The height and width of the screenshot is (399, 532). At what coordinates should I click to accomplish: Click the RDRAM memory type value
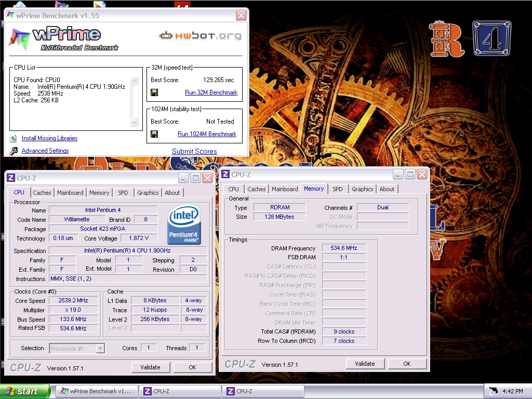pos(280,207)
